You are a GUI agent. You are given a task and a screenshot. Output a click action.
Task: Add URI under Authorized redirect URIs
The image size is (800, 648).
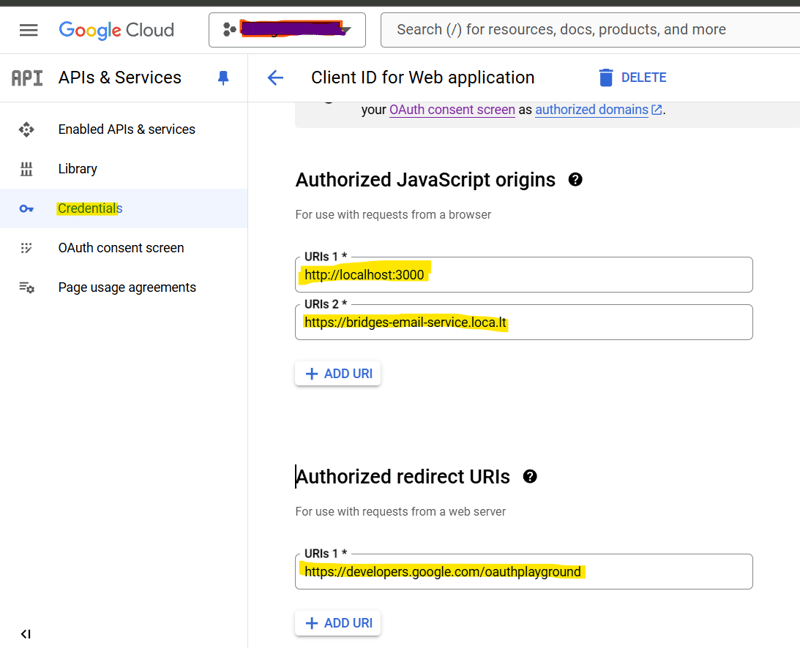[x=338, y=623]
